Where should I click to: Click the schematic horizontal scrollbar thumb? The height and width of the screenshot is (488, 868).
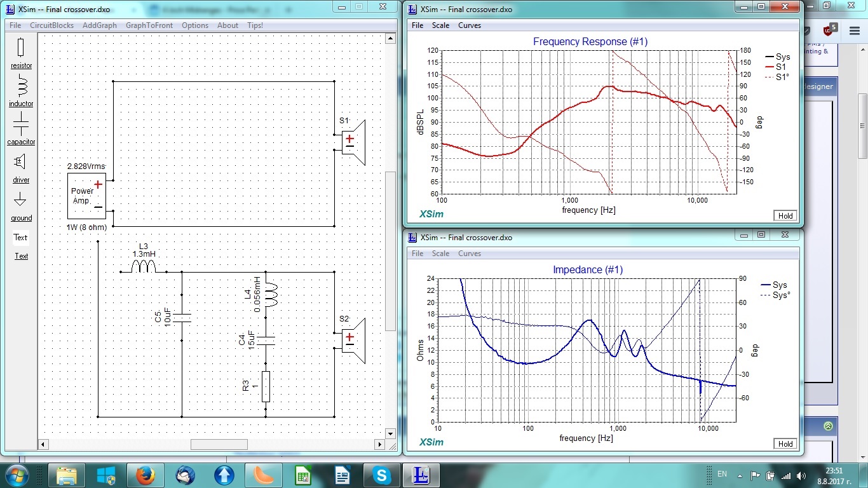[x=219, y=445]
